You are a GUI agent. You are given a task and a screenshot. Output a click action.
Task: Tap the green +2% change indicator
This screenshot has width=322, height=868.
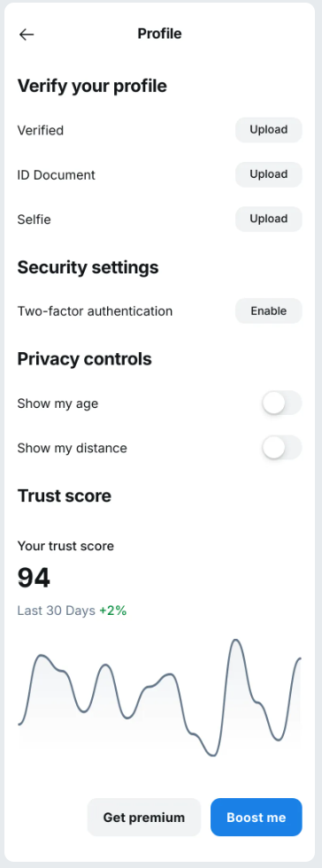coord(113,611)
